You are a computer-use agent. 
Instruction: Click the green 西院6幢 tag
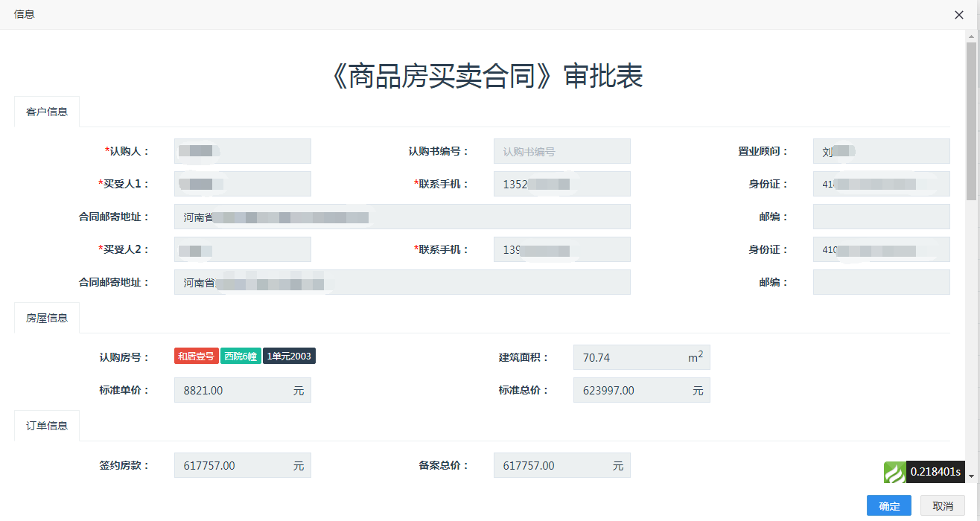241,357
